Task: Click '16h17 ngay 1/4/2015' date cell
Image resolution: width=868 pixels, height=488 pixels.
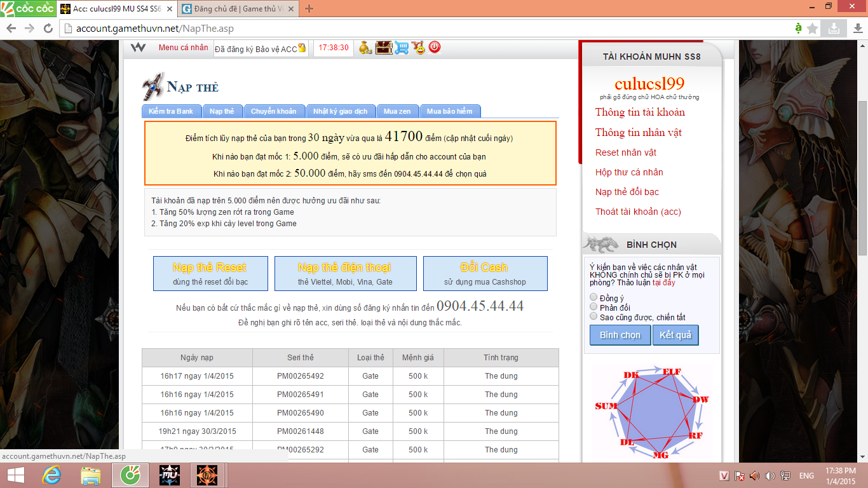Action: point(197,376)
